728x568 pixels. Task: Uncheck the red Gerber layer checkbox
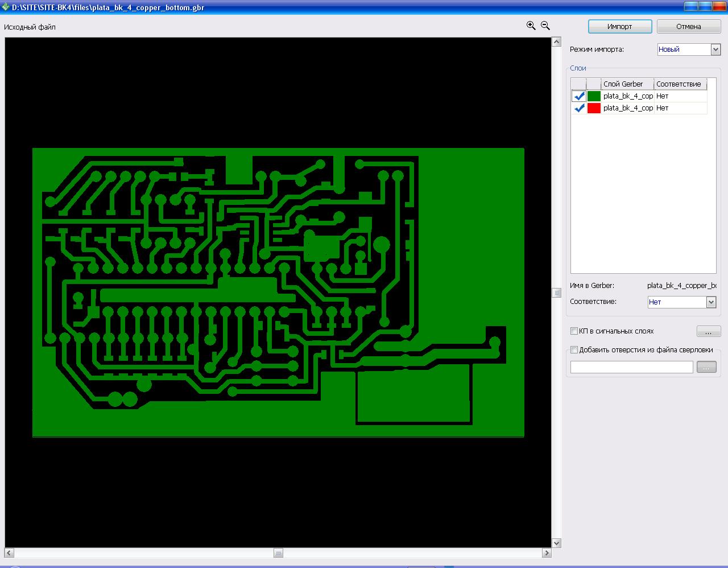pyautogui.click(x=579, y=108)
